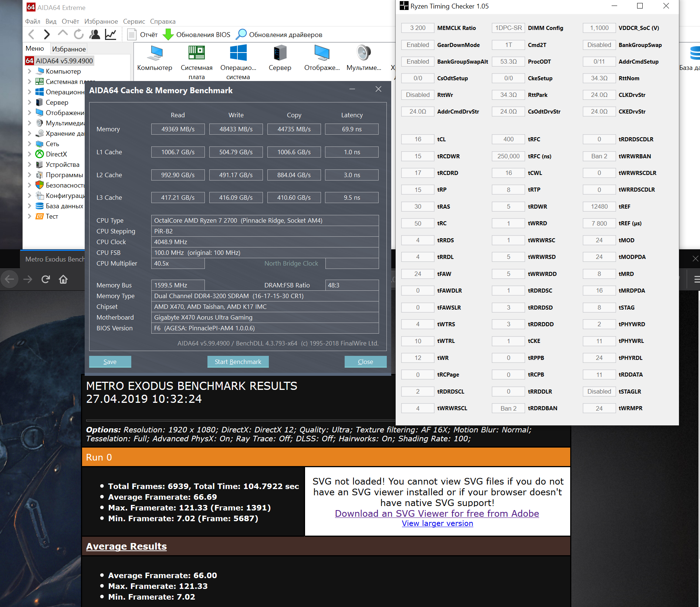
Task: Refresh AIDA64 view with toolbar icon
Action: tap(79, 35)
